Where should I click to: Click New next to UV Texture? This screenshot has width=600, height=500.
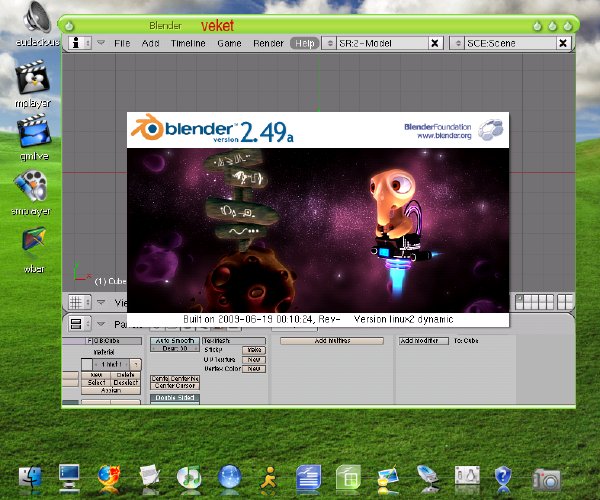[254, 360]
